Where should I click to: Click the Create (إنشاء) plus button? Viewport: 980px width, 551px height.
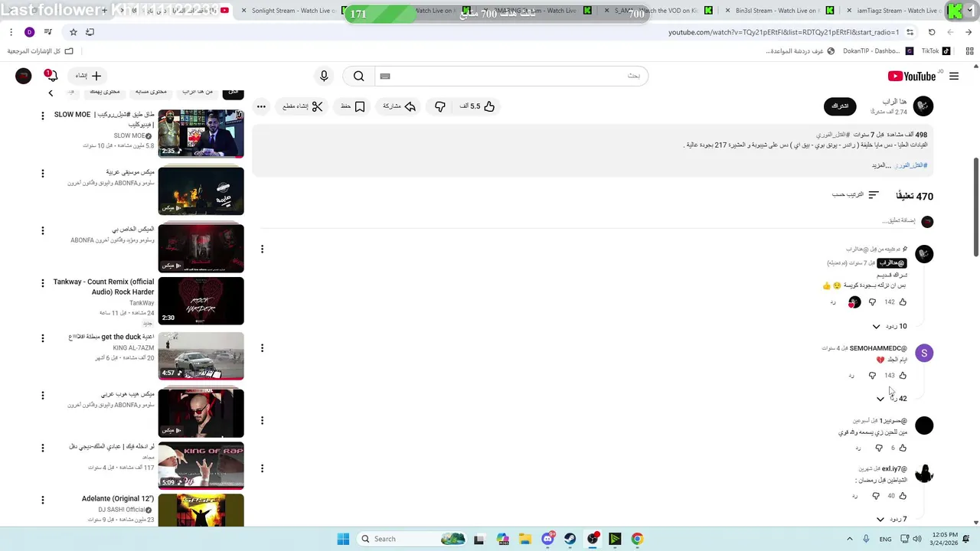click(x=89, y=76)
